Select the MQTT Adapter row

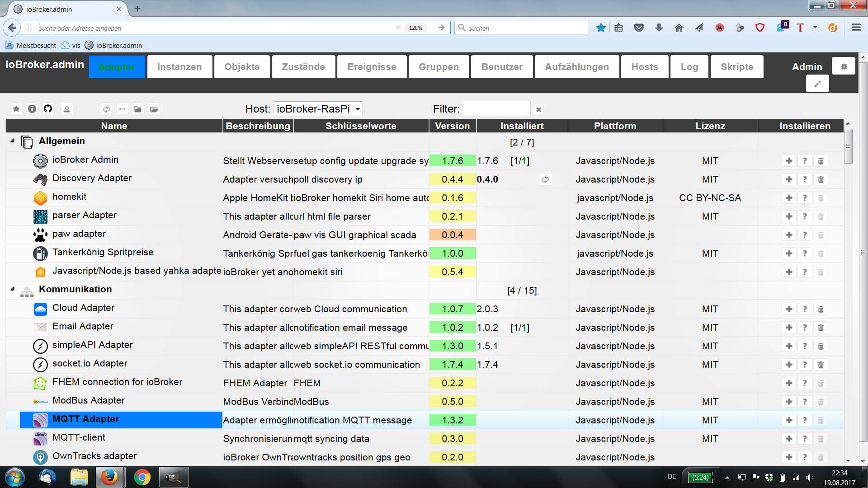(425, 420)
